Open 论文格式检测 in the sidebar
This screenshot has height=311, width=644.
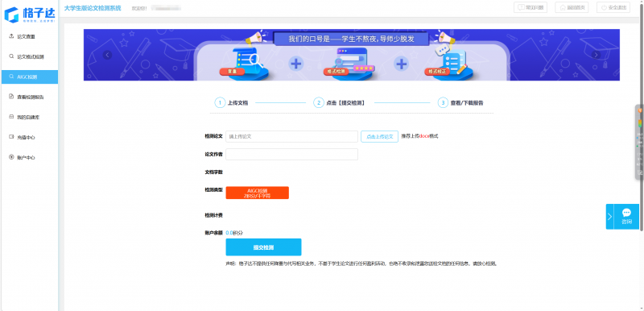30,56
